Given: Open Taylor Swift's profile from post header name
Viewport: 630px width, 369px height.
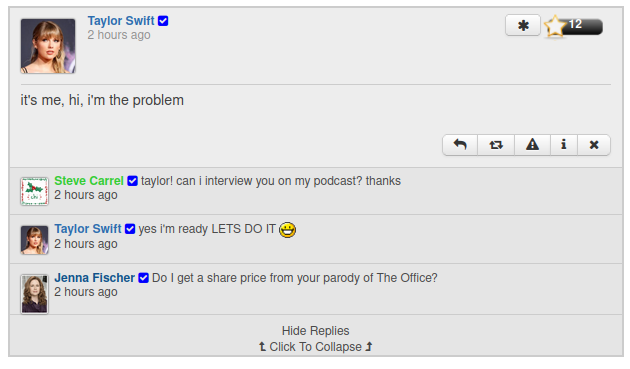Looking at the screenshot, I should (x=121, y=21).
